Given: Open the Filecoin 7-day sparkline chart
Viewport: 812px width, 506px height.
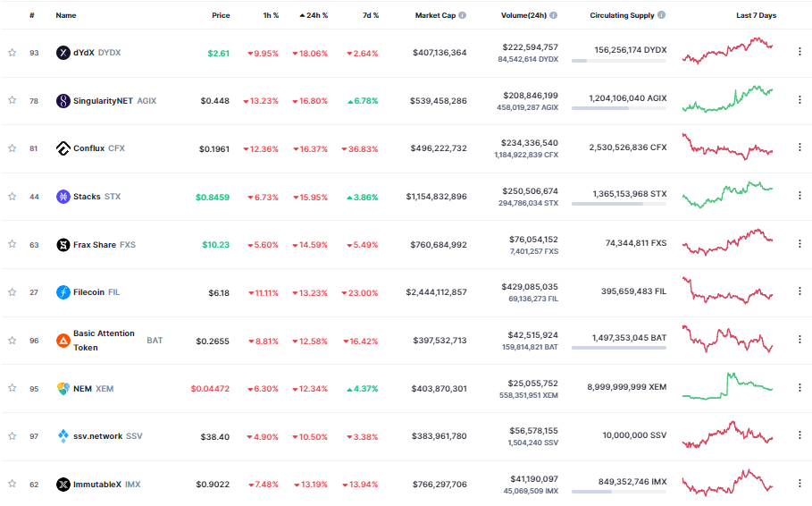Looking at the screenshot, I should (x=728, y=291).
